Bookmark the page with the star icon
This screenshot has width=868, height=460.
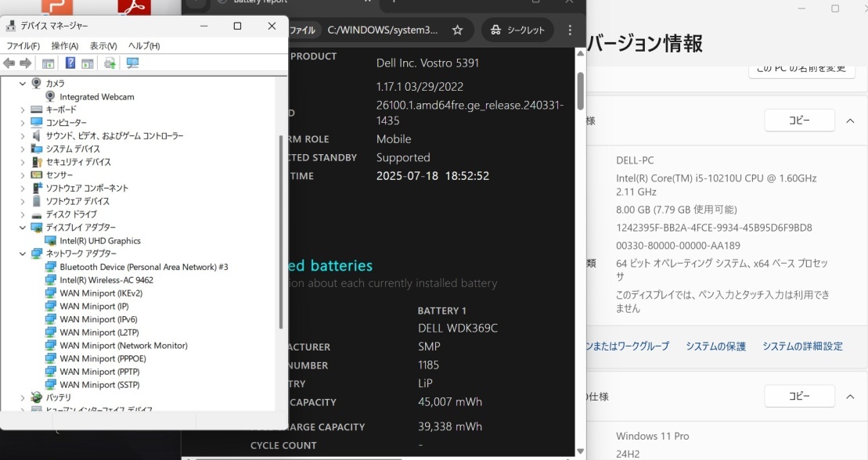(x=457, y=31)
